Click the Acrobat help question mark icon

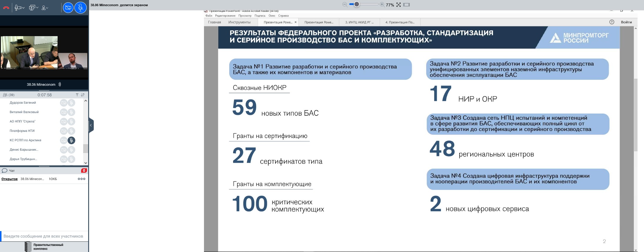(x=612, y=22)
